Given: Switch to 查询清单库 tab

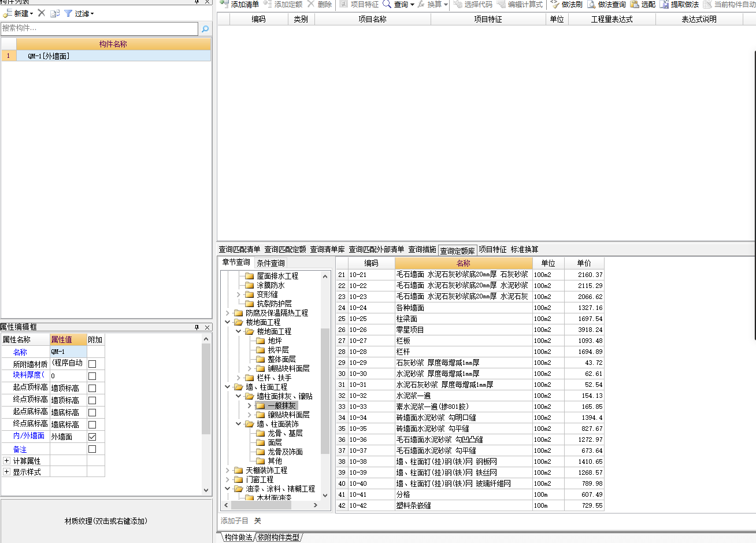Looking at the screenshot, I should (x=327, y=250).
